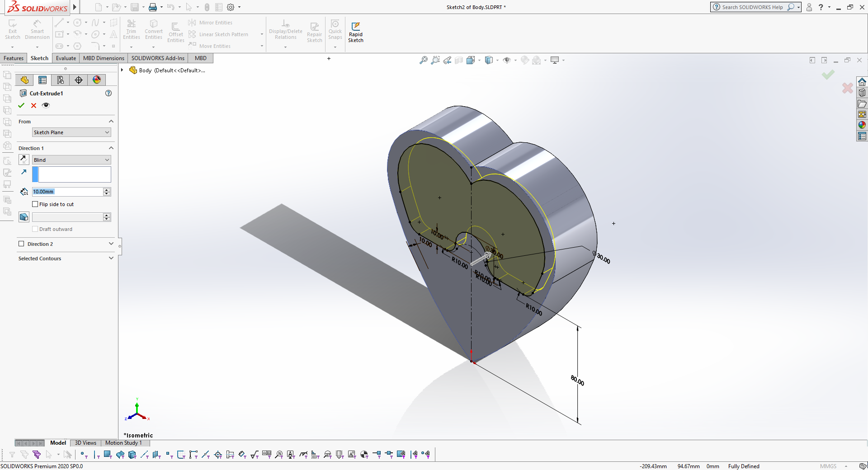Click the Draft On/Off icon
868x470 pixels.
click(24, 217)
